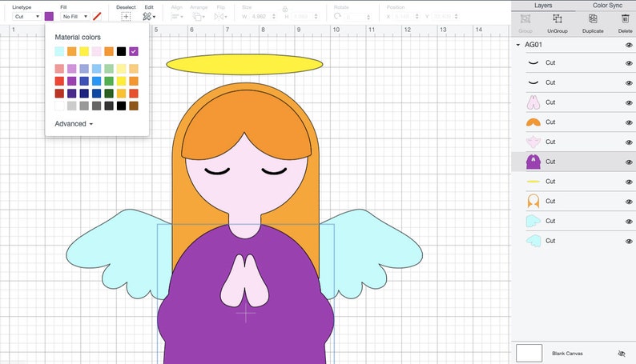This screenshot has width=636, height=364.
Task: Select the orange bangs layer thumbnail
Action: pyautogui.click(x=533, y=122)
